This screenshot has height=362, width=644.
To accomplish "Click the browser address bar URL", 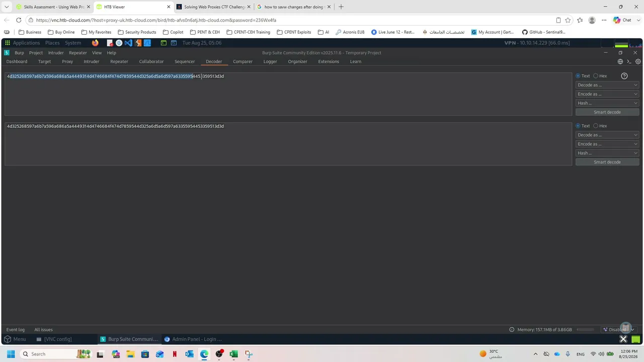I will point(156,20).
